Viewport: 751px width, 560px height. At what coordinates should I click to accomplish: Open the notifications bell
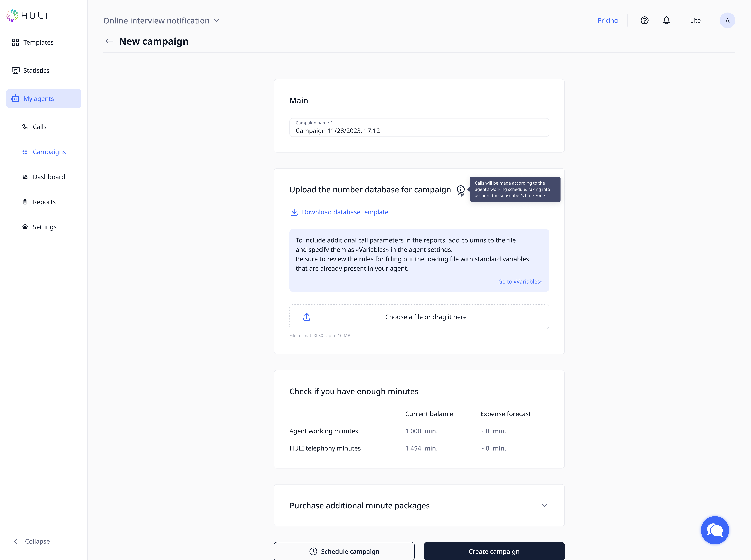666,20
